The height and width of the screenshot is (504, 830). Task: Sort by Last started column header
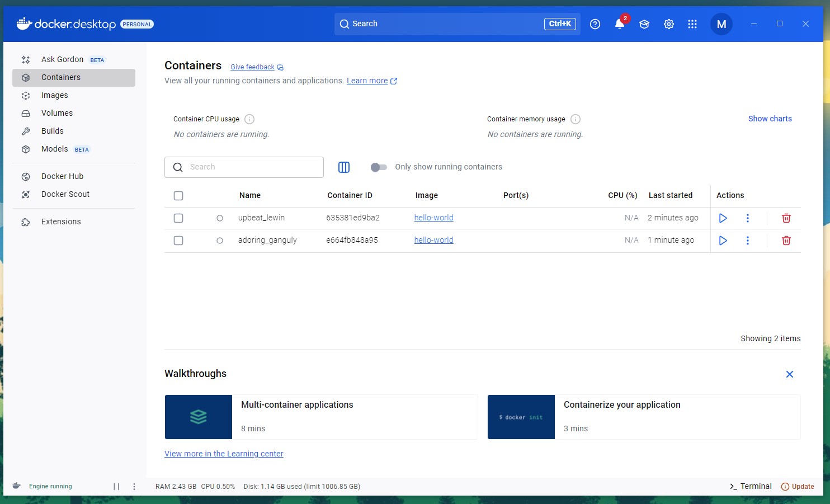pos(671,195)
